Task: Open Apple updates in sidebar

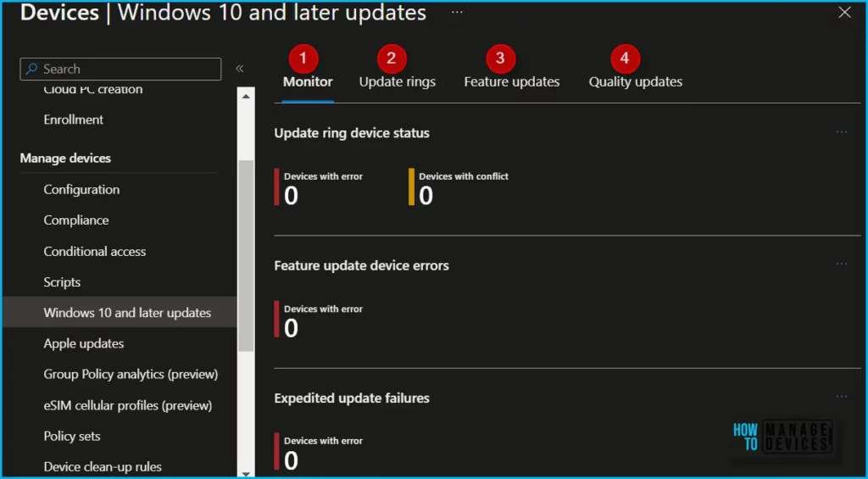Action: (x=84, y=344)
